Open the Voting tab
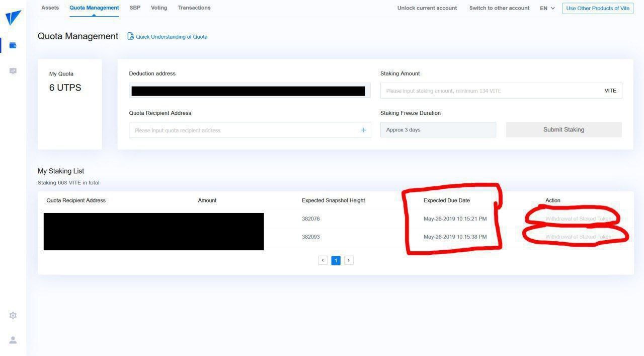Viewport: 644px width, 356px height. pyautogui.click(x=159, y=8)
